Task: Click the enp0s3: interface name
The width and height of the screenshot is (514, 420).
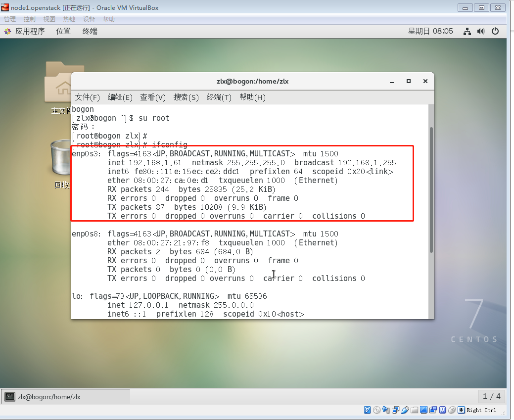Action: pyautogui.click(x=86, y=154)
